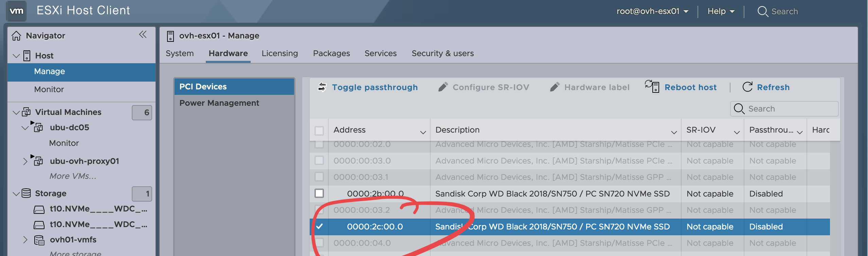Click the Reboot host icon

(652, 86)
